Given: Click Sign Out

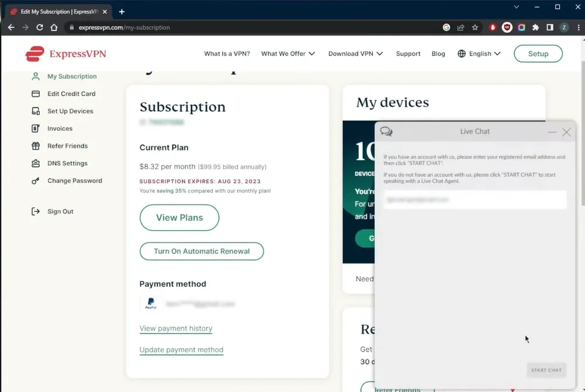Looking at the screenshot, I should coord(60,211).
